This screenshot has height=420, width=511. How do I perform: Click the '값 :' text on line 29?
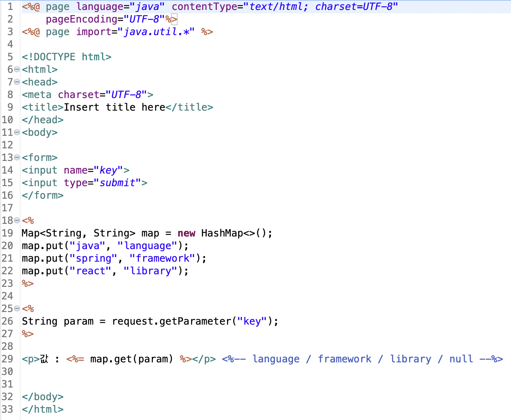[50, 359]
